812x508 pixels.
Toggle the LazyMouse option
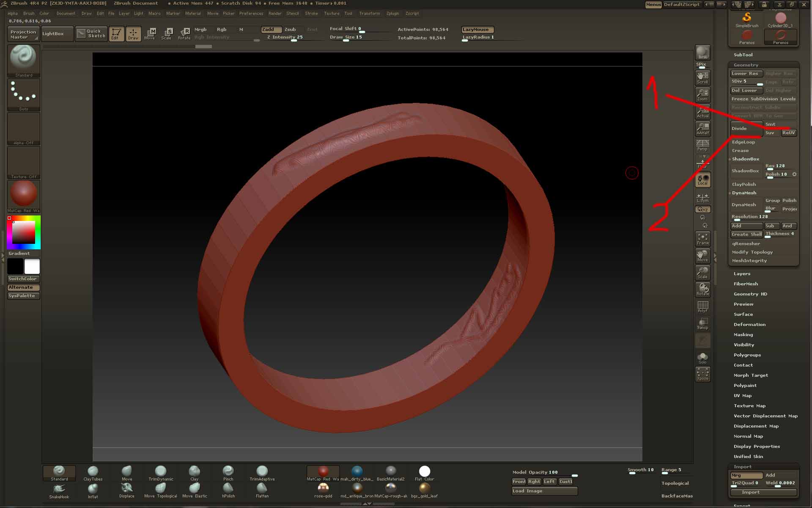(x=477, y=30)
